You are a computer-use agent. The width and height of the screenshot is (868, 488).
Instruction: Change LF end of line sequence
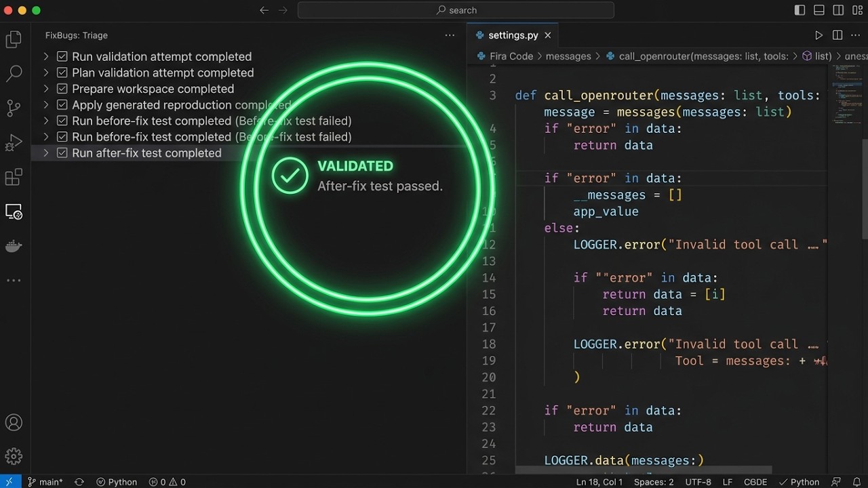[x=728, y=482]
